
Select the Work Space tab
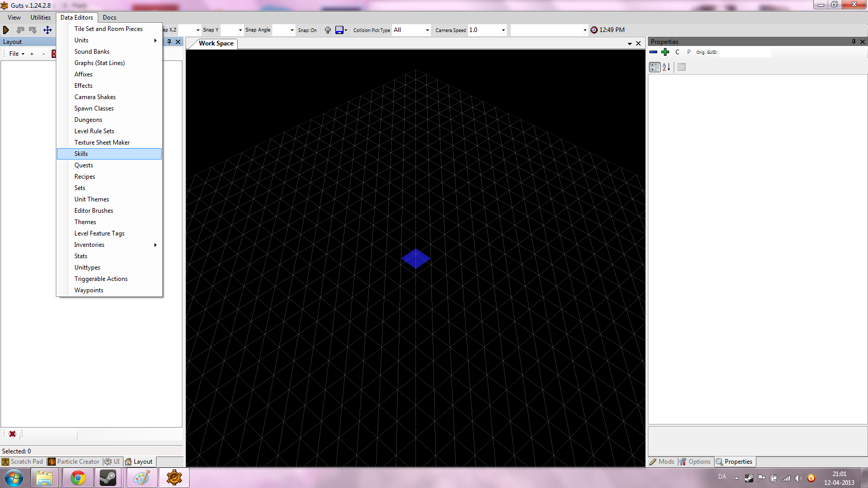click(x=216, y=43)
